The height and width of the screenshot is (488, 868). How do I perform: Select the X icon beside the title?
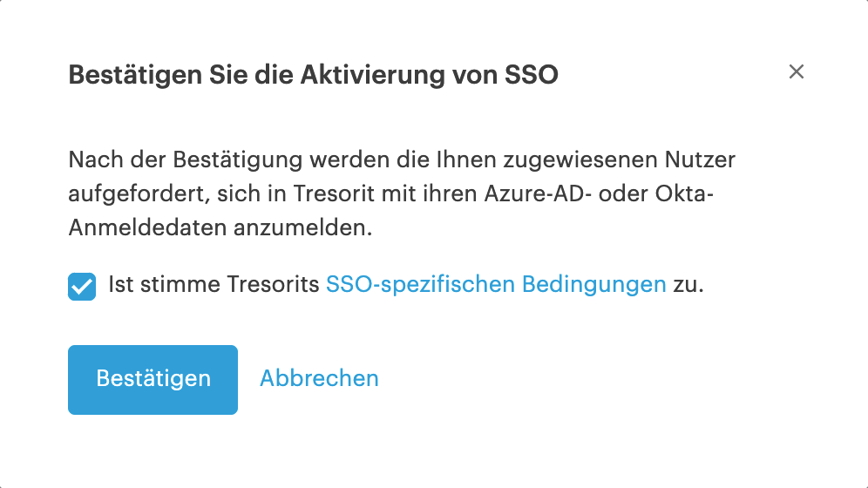point(796,71)
